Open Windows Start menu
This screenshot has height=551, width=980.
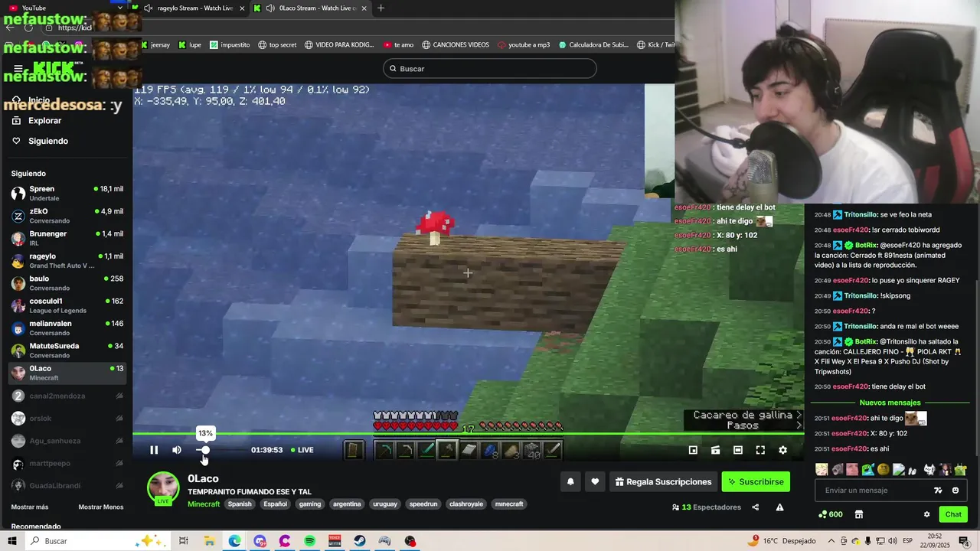12,541
